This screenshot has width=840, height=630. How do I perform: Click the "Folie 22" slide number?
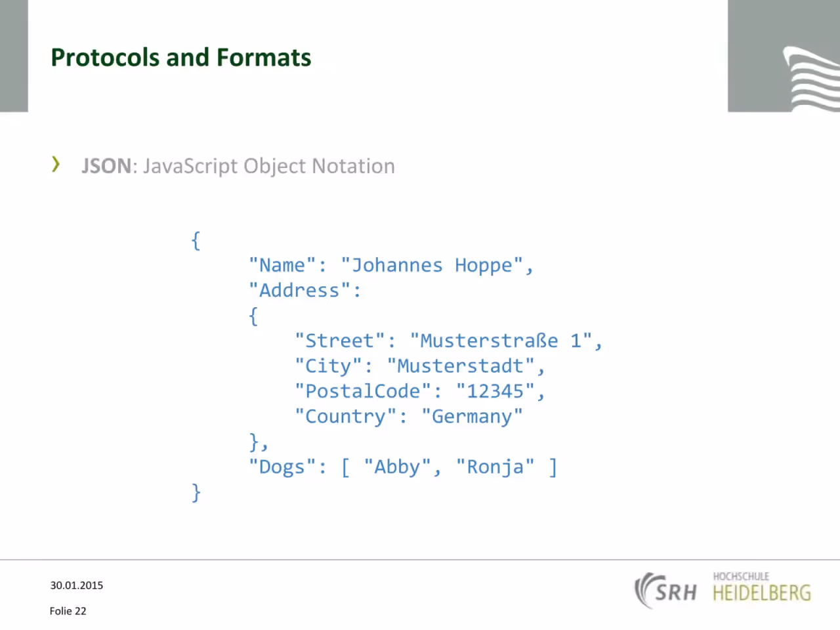pyautogui.click(x=68, y=611)
